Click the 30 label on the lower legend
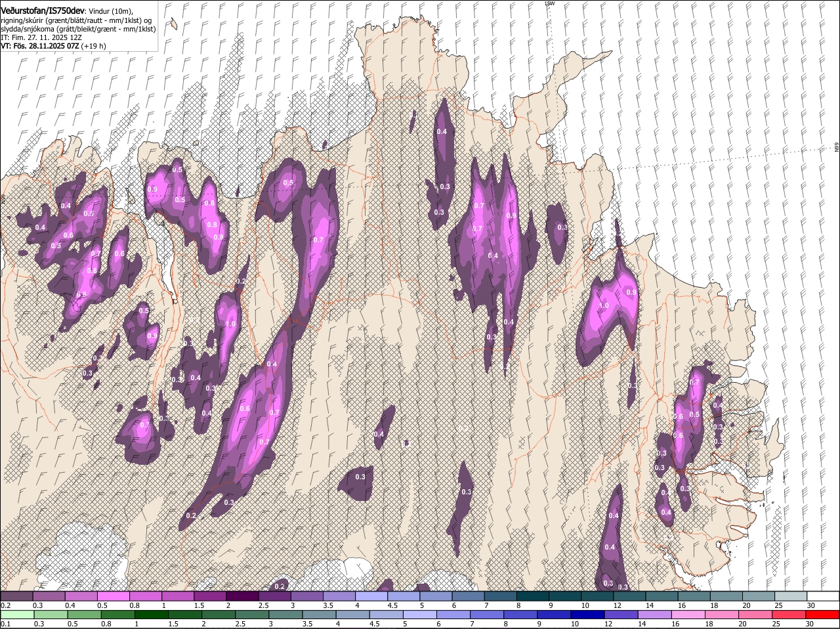 (809, 624)
